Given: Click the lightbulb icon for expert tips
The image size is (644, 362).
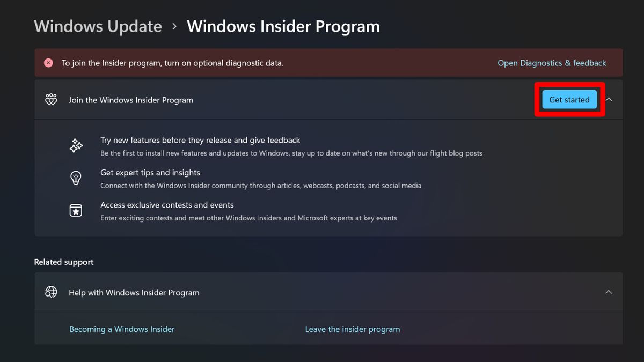Looking at the screenshot, I should click(x=76, y=178).
